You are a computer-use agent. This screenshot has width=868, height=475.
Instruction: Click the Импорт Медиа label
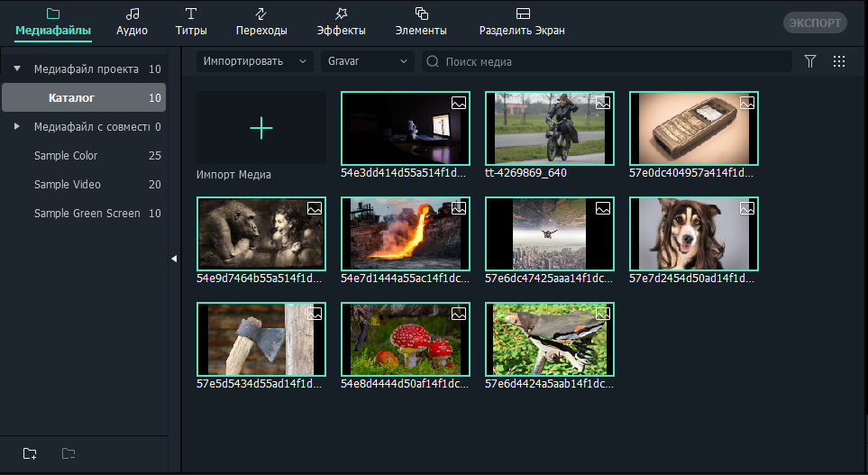[233, 174]
